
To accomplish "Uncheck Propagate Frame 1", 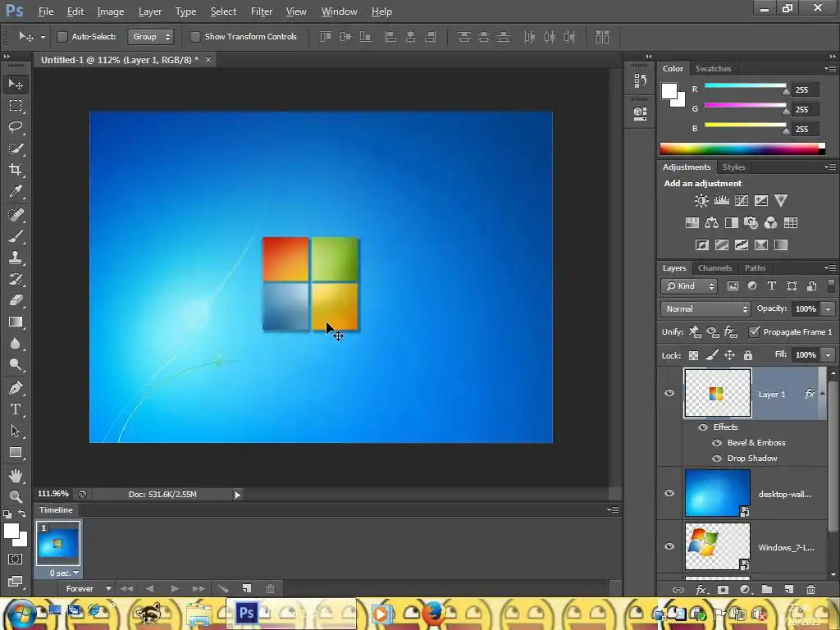I will (x=755, y=331).
